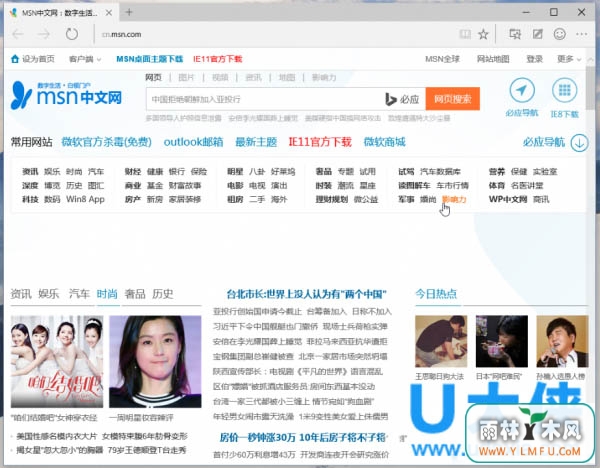Reload the page with refresh icon
Screen dimensions: 600x468
click(72, 34)
